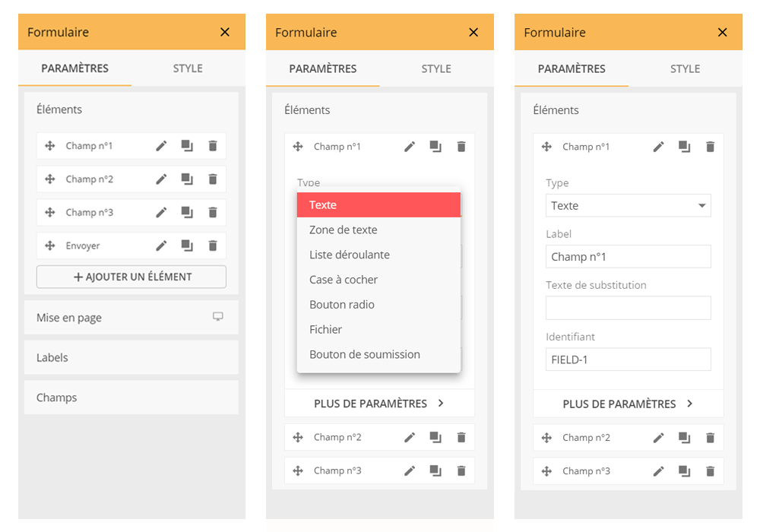Click the Identifiant field containing FIELD-1

(628, 359)
